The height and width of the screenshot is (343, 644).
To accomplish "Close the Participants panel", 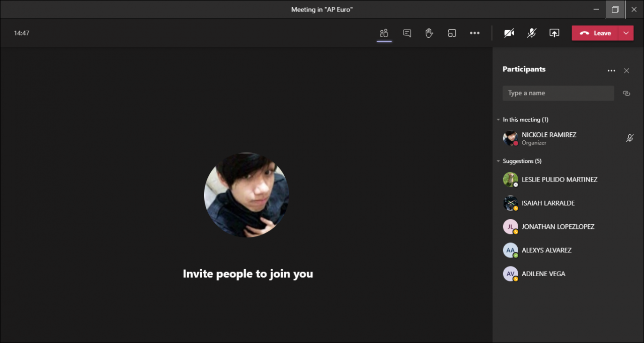I will tap(626, 71).
